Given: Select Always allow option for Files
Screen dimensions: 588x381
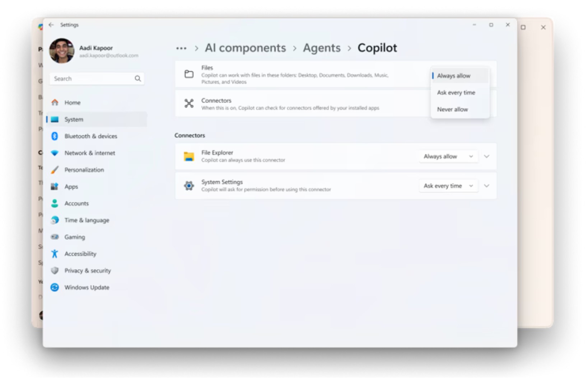Looking at the screenshot, I should (x=453, y=76).
